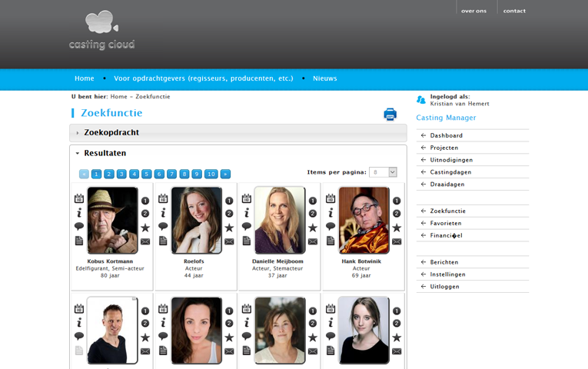Go to results page 10
588x369 pixels.
[x=211, y=174]
